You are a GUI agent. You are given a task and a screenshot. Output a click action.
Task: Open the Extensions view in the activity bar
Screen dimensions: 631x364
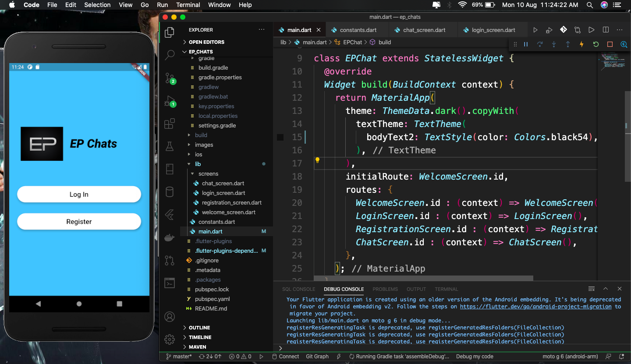170,124
